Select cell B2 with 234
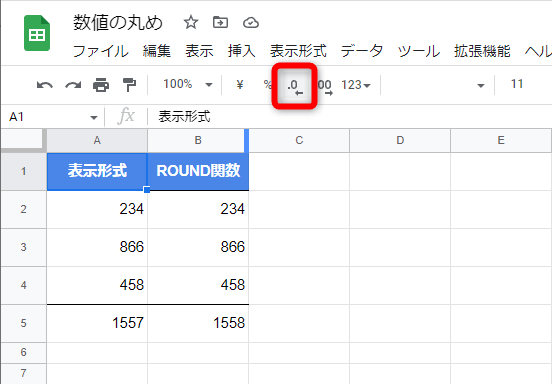552x384 pixels. (x=198, y=209)
